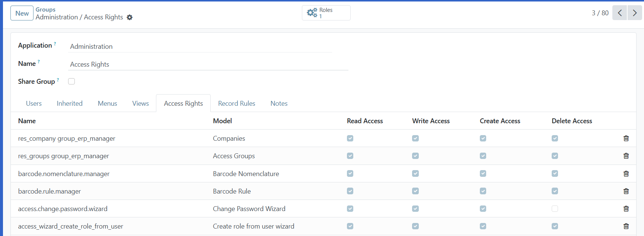This screenshot has height=236, width=644.
Task: Delete the barcode.nomenclature.manager row
Action: coord(626,173)
